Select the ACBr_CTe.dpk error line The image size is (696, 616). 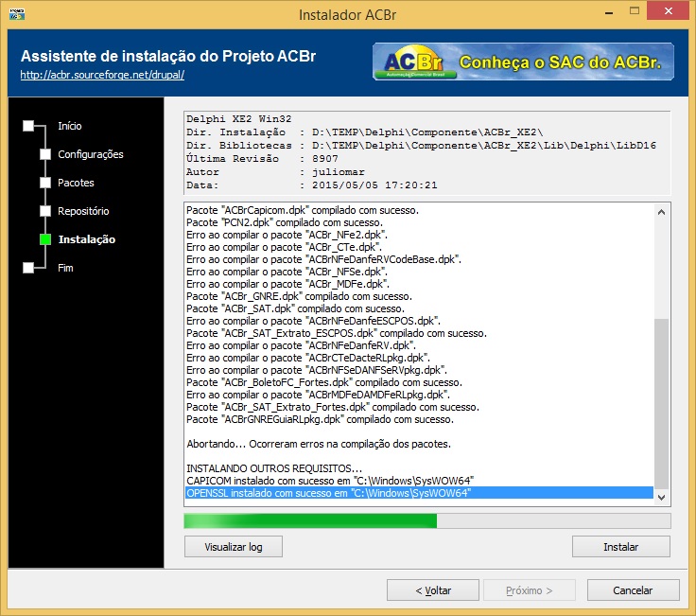coord(419,247)
